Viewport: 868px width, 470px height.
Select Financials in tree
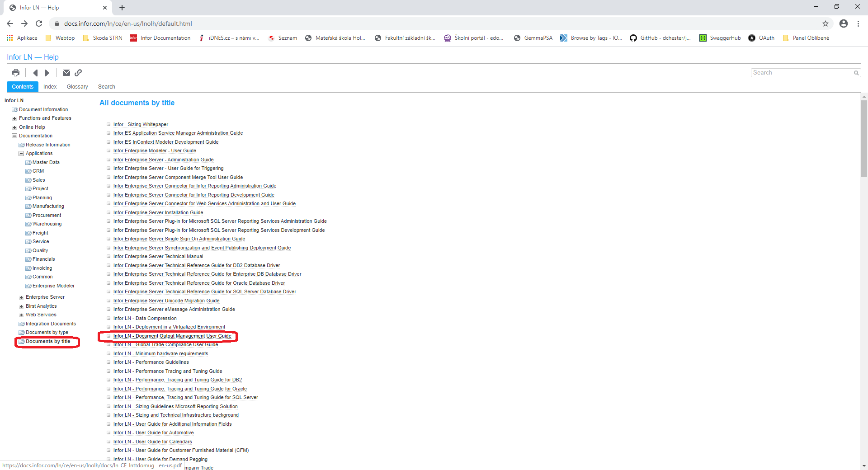pos(43,259)
